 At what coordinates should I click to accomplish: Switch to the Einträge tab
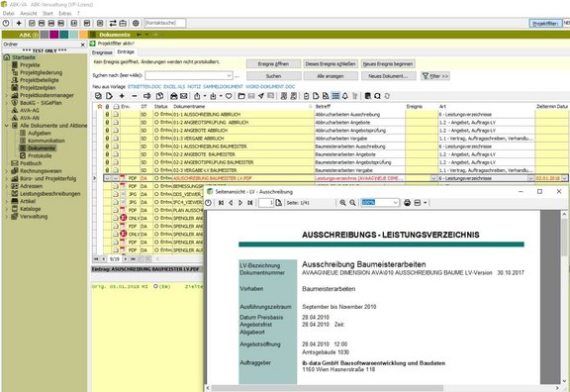click(x=126, y=52)
